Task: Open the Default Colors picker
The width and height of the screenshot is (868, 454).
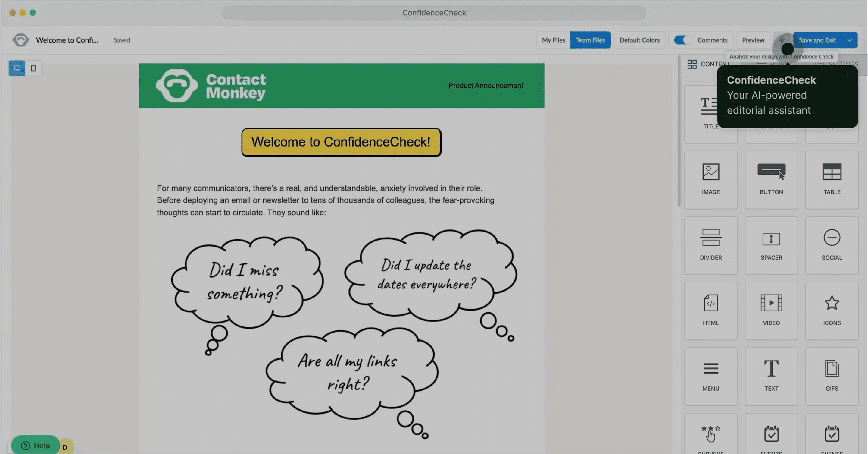Action: click(639, 40)
